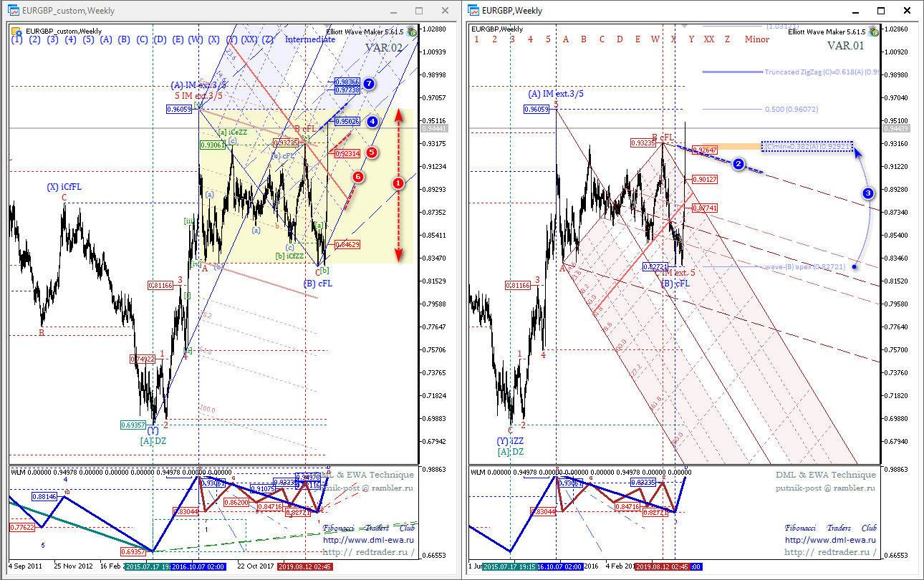The width and height of the screenshot is (924, 580).
Task: Select wave label 1 in Minor row
Action: (476, 39)
